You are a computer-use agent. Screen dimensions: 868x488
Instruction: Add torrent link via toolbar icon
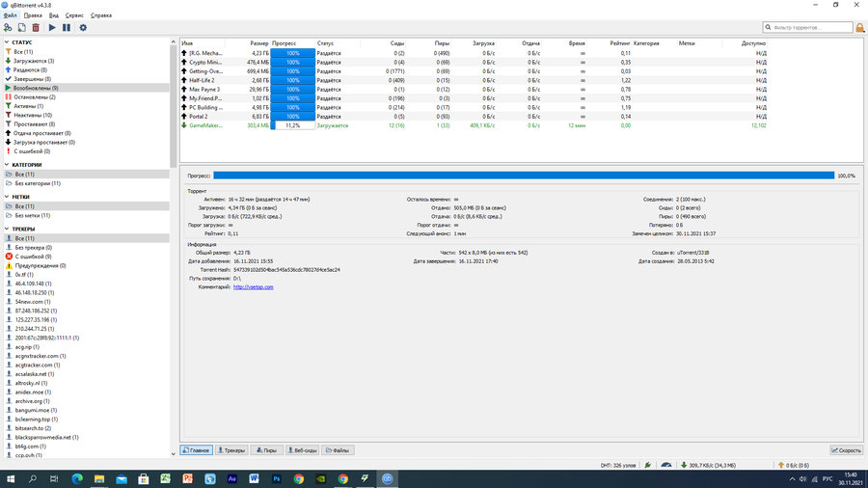(x=8, y=28)
